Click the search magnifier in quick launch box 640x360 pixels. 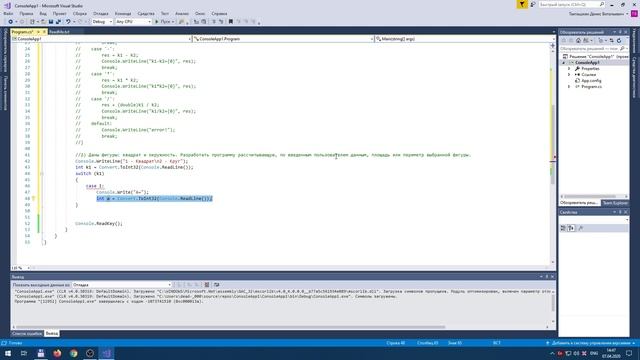tap(602, 4)
